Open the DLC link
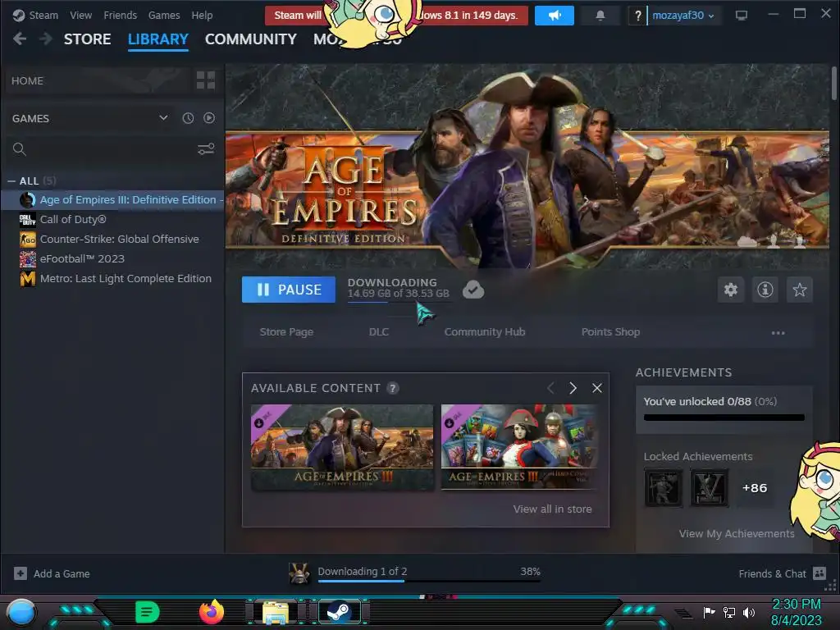Image resolution: width=840 pixels, height=630 pixels. (x=379, y=332)
